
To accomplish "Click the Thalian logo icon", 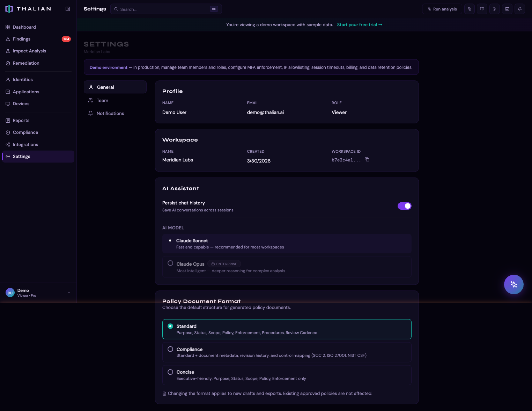I will 9,9.
